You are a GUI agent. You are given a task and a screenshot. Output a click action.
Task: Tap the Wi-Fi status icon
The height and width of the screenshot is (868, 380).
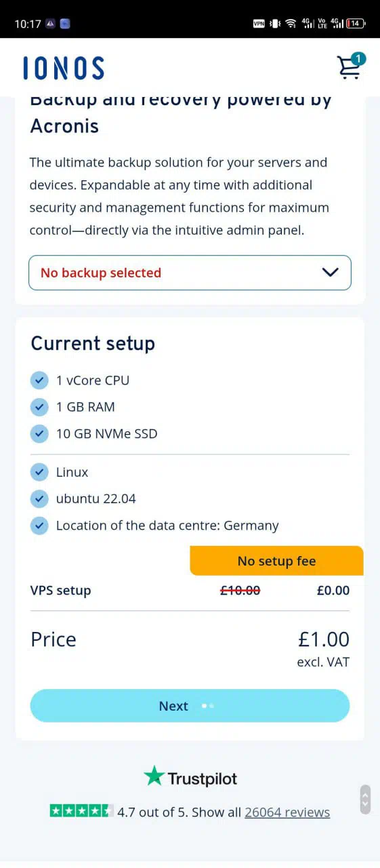(291, 24)
